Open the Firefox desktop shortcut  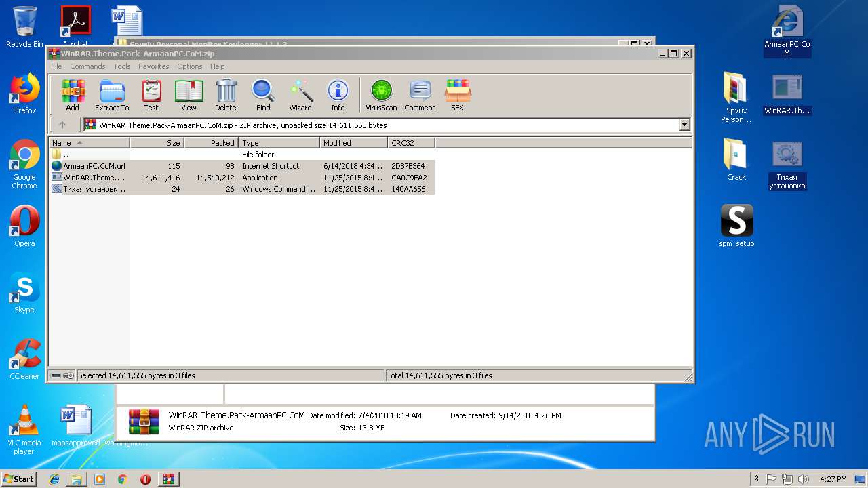(24, 94)
